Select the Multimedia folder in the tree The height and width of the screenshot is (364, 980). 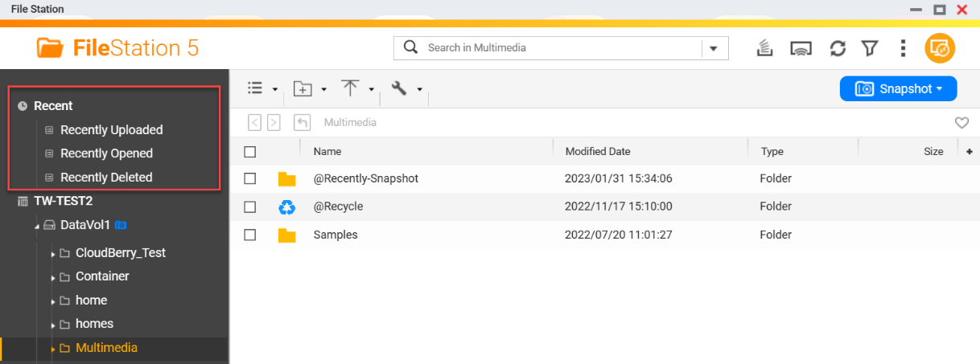pyautogui.click(x=106, y=348)
